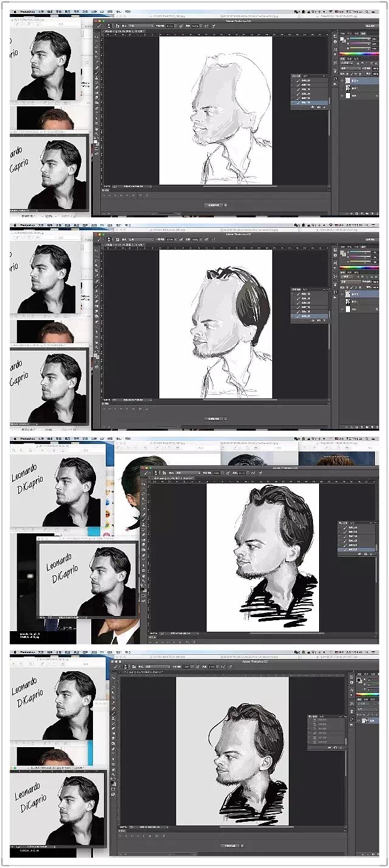
Task: Click framed lower reference photo in gray-canvas screenshot
Action: pos(58,808)
